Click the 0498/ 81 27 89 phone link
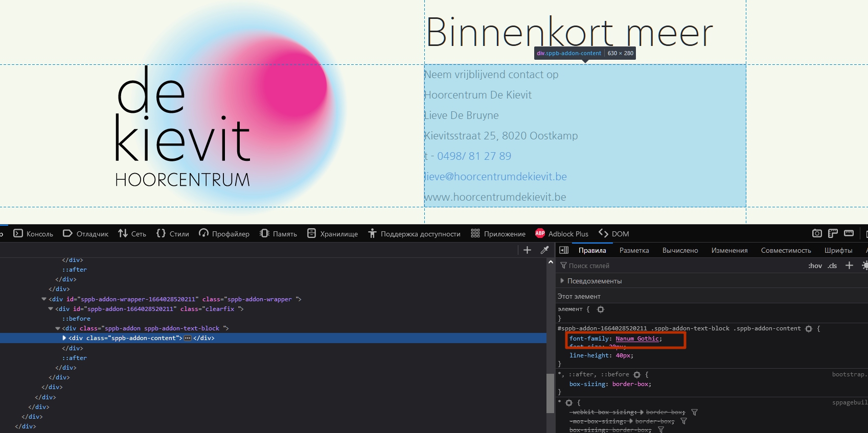 pos(474,156)
